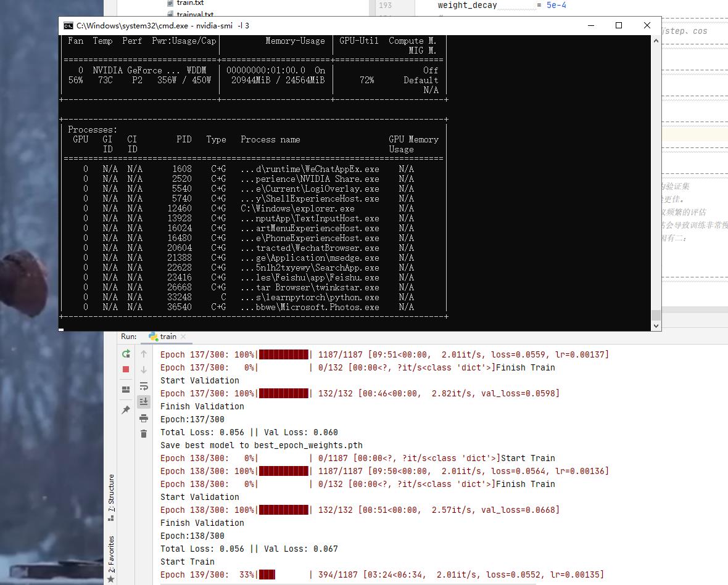Toggle soft-wrap in the Run console
Viewport: 728px width, 585px height.
click(144, 386)
